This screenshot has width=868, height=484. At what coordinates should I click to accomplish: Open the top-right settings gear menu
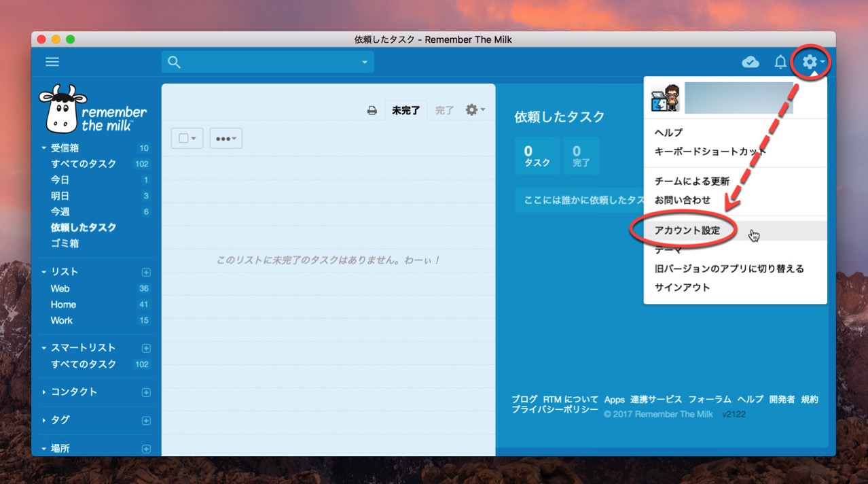pyautogui.click(x=812, y=63)
